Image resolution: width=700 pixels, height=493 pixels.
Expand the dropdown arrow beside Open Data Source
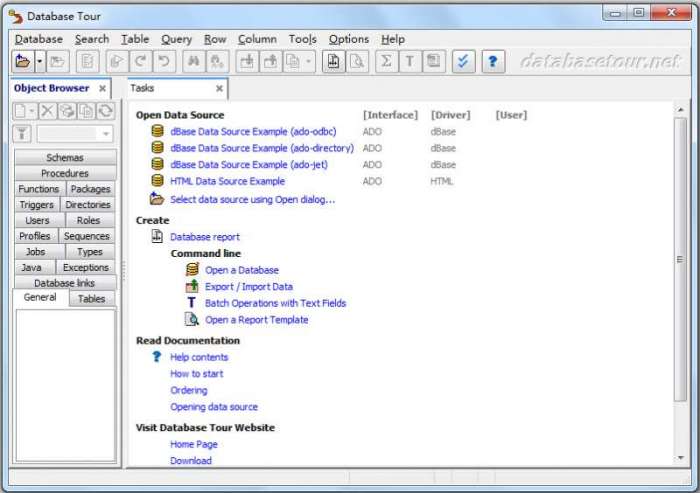pyautogui.click(x=39, y=62)
